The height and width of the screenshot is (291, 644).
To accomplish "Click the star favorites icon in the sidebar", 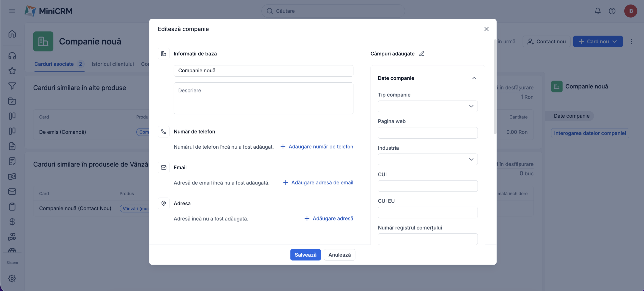I will tap(12, 71).
